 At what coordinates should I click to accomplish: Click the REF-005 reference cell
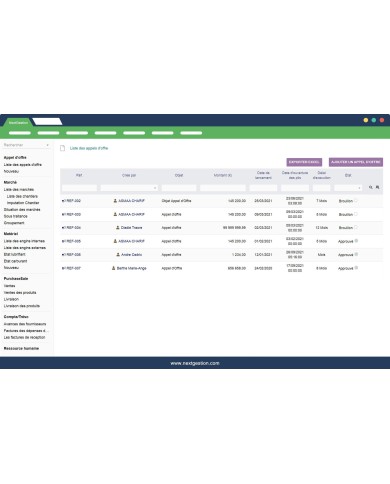tap(73, 241)
